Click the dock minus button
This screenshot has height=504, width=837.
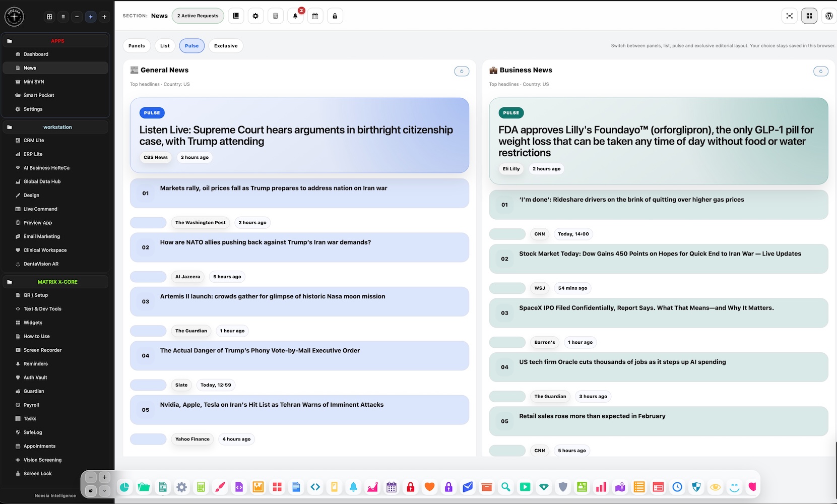pos(91,477)
